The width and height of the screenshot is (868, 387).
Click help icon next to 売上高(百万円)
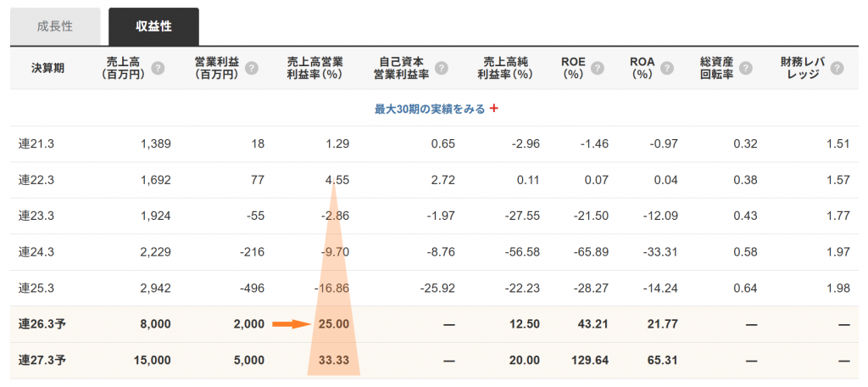coord(159,68)
